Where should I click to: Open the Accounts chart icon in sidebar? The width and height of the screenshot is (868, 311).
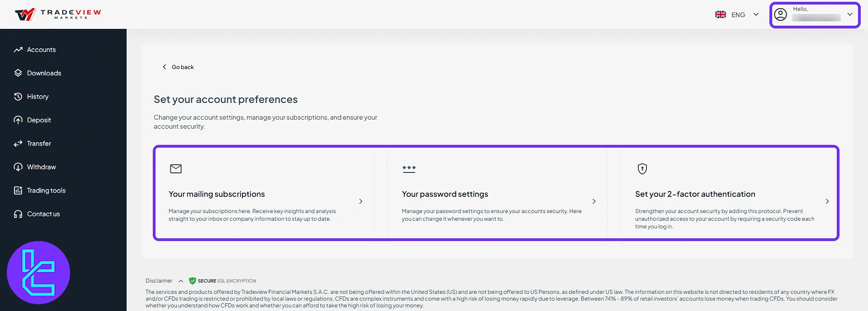coord(18,50)
